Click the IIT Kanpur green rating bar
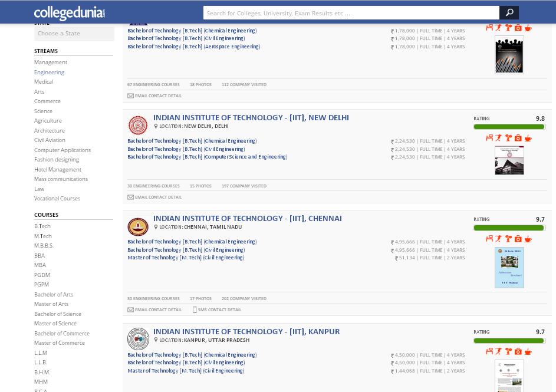The width and height of the screenshot is (556, 392). pos(509,341)
